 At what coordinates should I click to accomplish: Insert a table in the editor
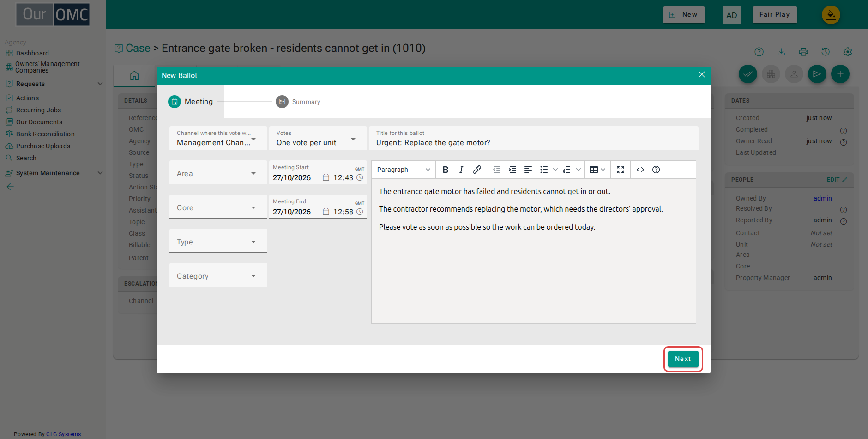[594, 170]
